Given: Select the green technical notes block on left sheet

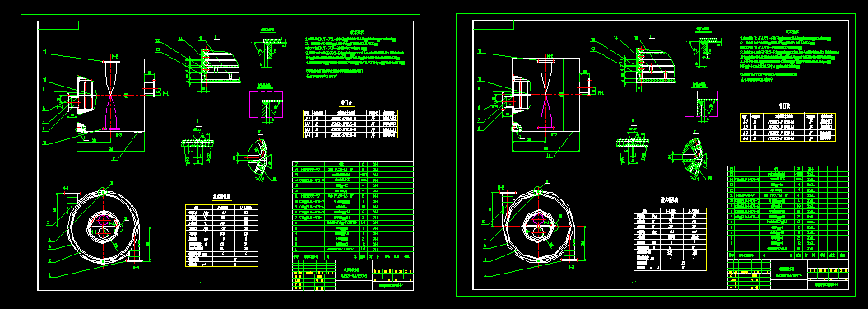Looking at the screenshot, I should (x=355, y=55).
